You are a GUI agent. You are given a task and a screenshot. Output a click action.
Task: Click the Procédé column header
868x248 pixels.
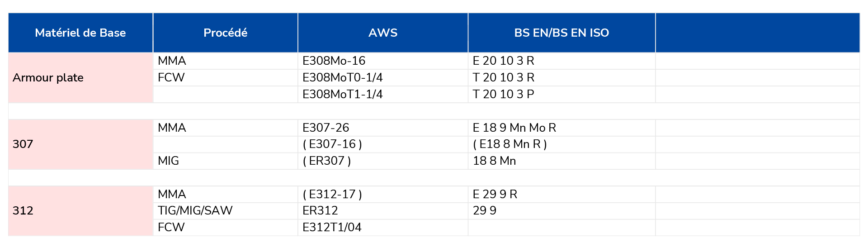[226, 33]
